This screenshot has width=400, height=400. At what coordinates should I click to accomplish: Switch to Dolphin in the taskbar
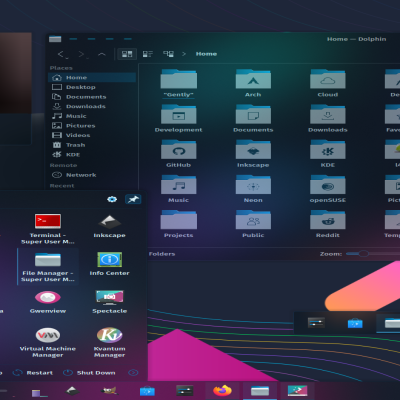(260, 391)
